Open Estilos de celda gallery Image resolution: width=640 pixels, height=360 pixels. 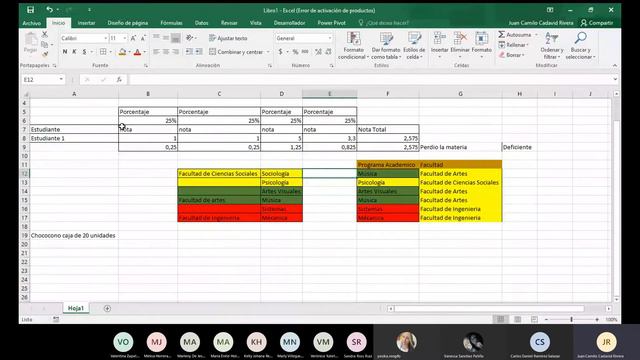pos(414,45)
